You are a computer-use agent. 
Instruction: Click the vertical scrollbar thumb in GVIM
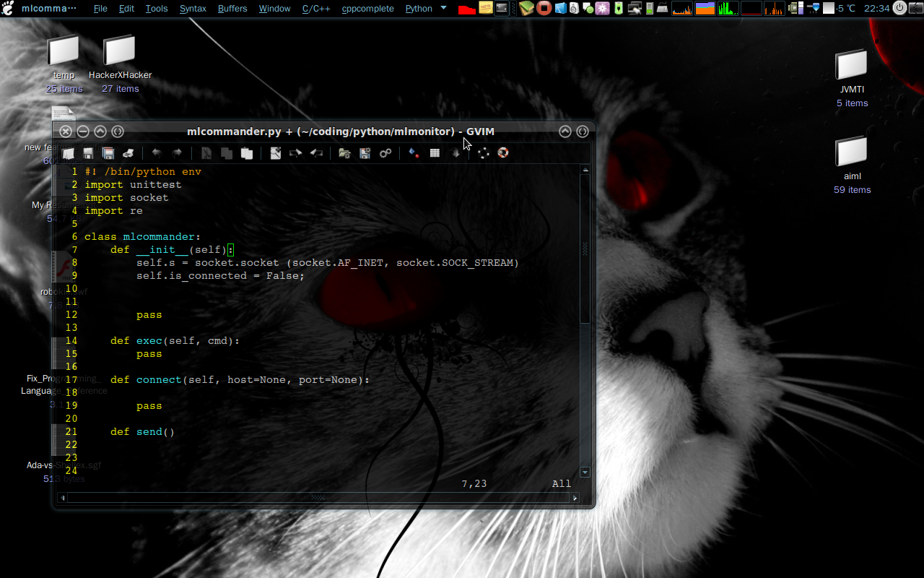coord(585,249)
